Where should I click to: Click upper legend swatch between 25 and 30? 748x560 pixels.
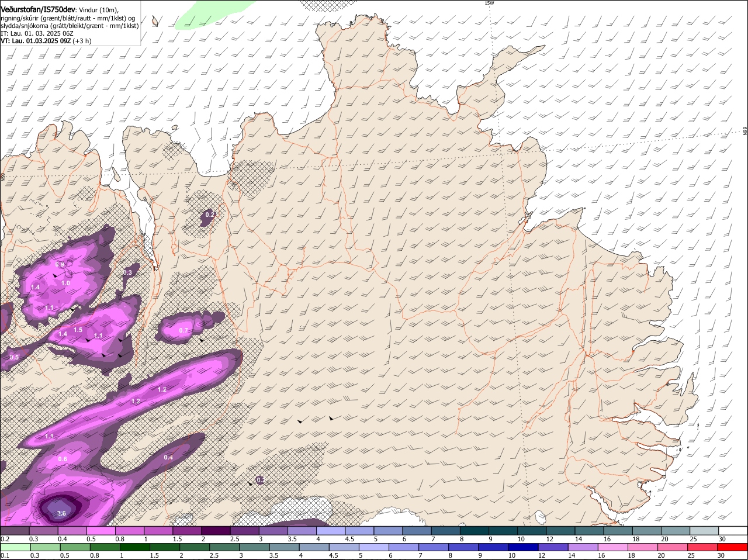pos(704,530)
